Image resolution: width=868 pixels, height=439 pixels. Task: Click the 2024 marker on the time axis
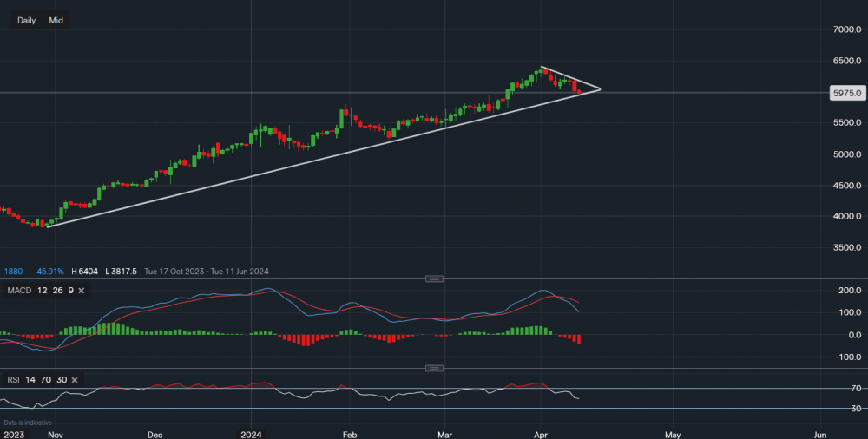[251, 433]
